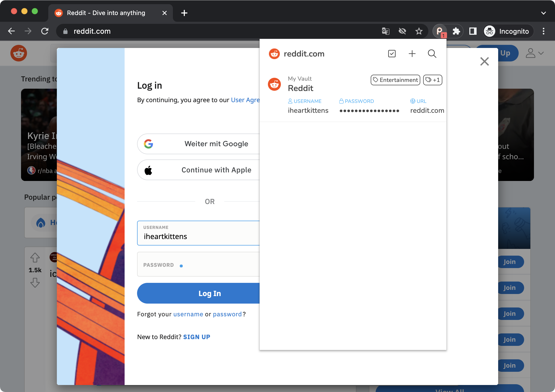Expand the +1 additional tags badge
This screenshot has width=555, height=392.
pos(432,80)
